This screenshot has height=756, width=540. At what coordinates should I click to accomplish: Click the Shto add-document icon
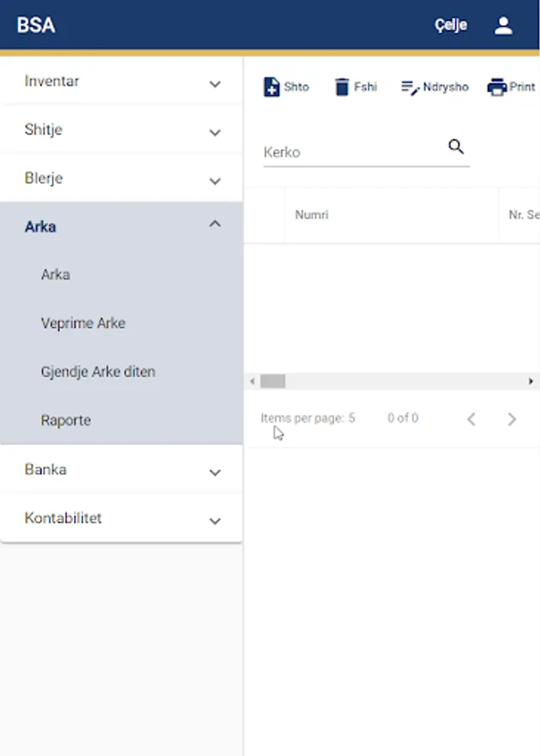(x=271, y=87)
